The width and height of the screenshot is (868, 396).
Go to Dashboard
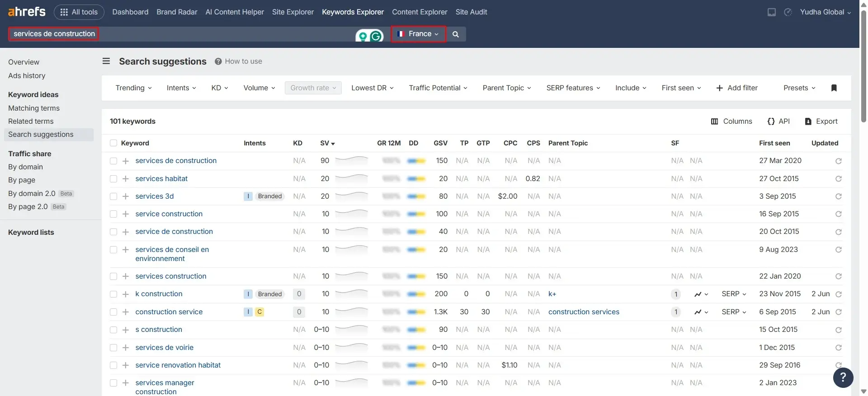[130, 12]
